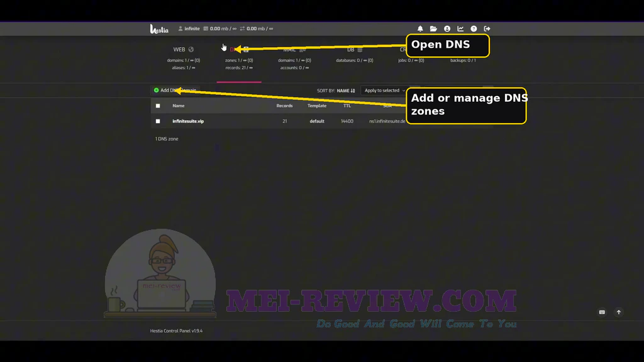Click the Add DNS domain button
This screenshot has height=362, width=644.
(x=175, y=90)
